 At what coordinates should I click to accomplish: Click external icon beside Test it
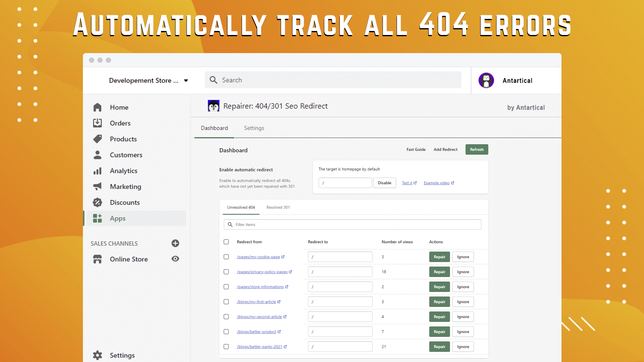point(415,183)
